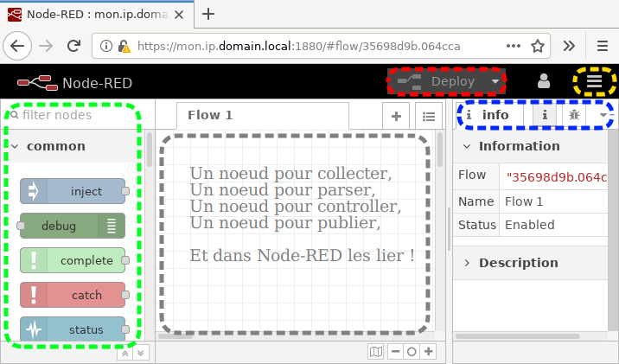Image resolution: width=619 pixels, height=364 pixels.
Task: Click the palette vertical scrollbar
Action: [150, 150]
